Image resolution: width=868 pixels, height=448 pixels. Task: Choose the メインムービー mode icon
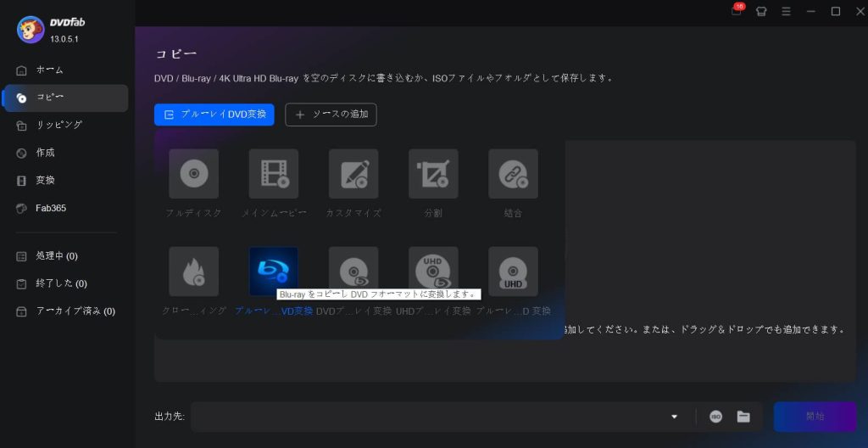coord(274,174)
